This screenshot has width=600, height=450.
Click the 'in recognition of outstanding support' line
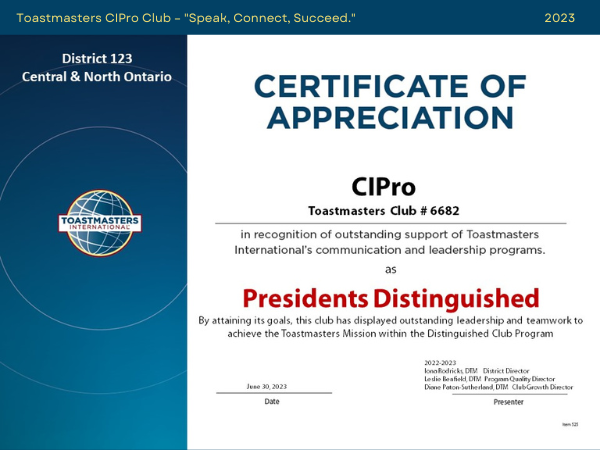tap(390, 234)
